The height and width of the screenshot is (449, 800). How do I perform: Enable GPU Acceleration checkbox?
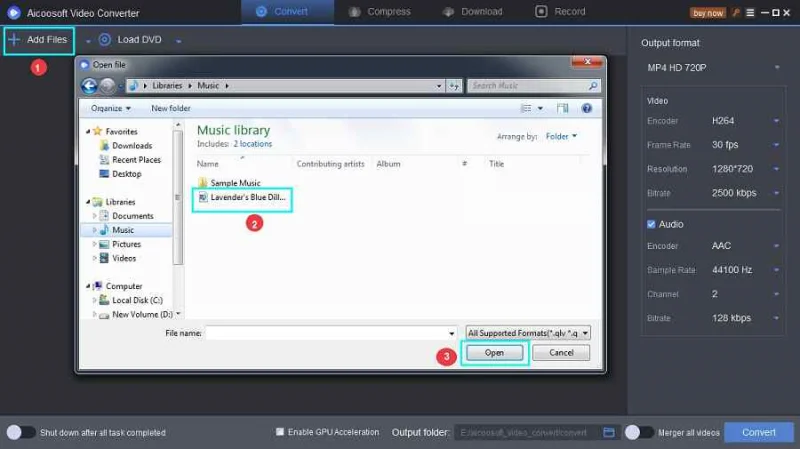pos(281,432)
